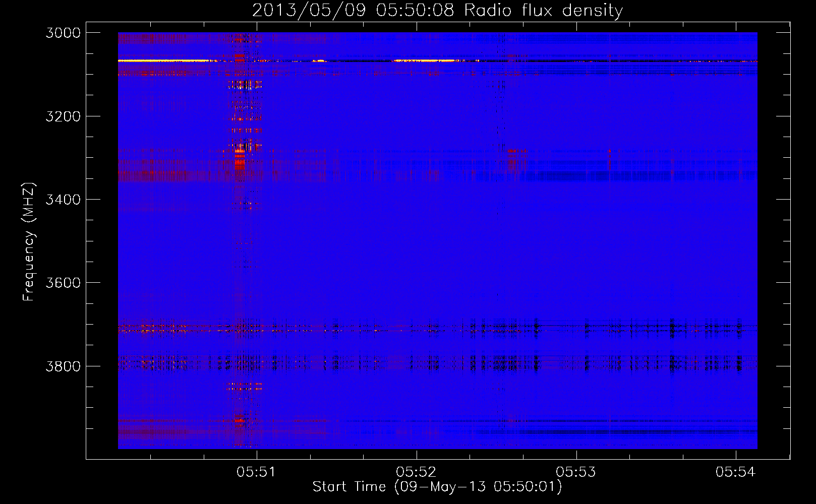Click the plot title '2013/05/09 05:50:08 Radio flux density'
Screen dimensions: 816x504
(x=437, y=11)
